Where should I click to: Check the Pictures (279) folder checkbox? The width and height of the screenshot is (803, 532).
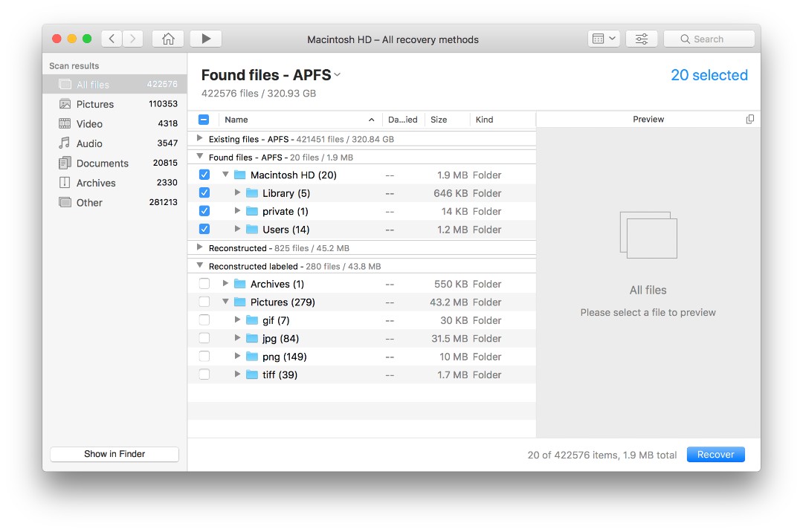click(204, 302)
